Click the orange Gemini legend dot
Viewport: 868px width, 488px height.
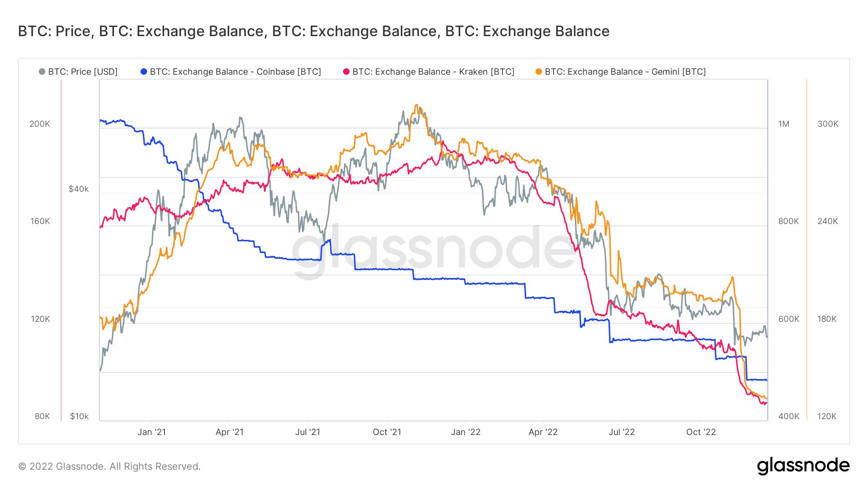(x=539, y=72)
